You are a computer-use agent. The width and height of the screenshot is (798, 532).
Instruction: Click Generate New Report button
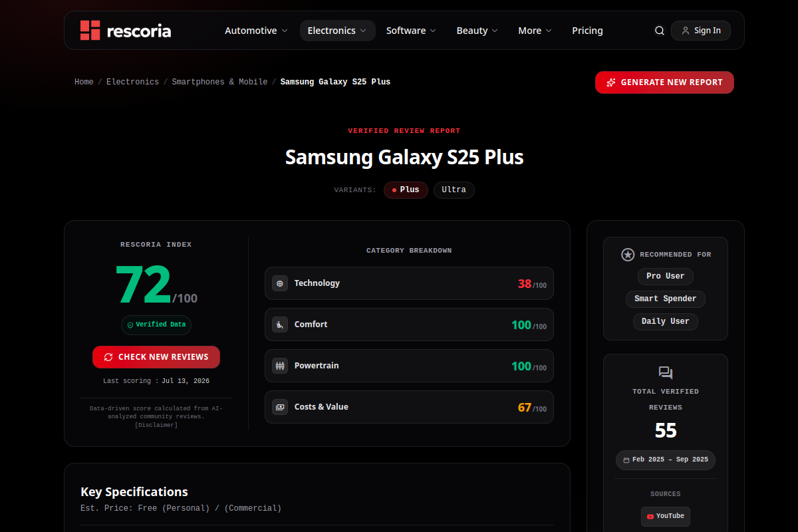[x=664, y=82]
